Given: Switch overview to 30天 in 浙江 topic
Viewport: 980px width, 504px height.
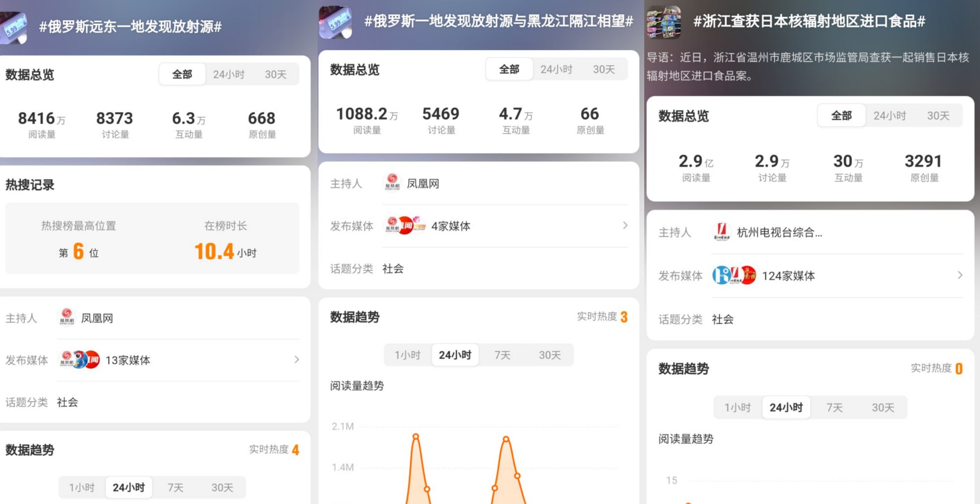Looking at the screenshot, I should 938,116.
